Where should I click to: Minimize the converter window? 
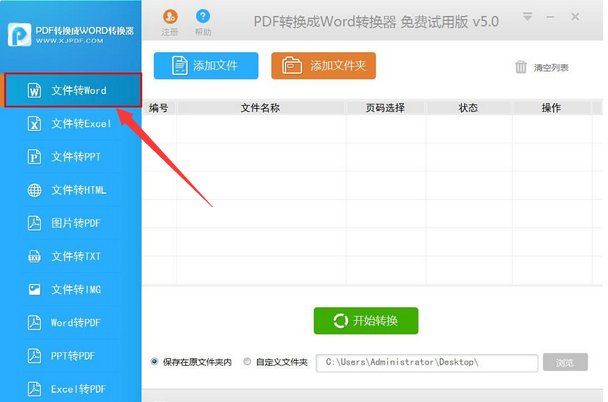(x=550, y=17)
